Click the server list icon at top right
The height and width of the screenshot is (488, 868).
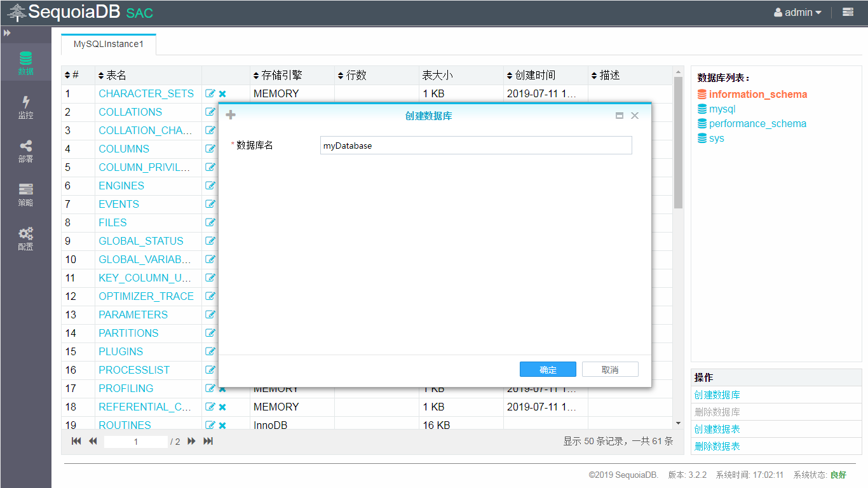[848, 12]
